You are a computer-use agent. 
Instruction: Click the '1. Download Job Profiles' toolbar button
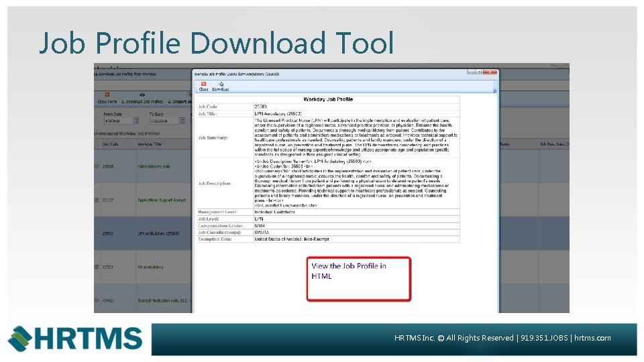coord(142,98)
